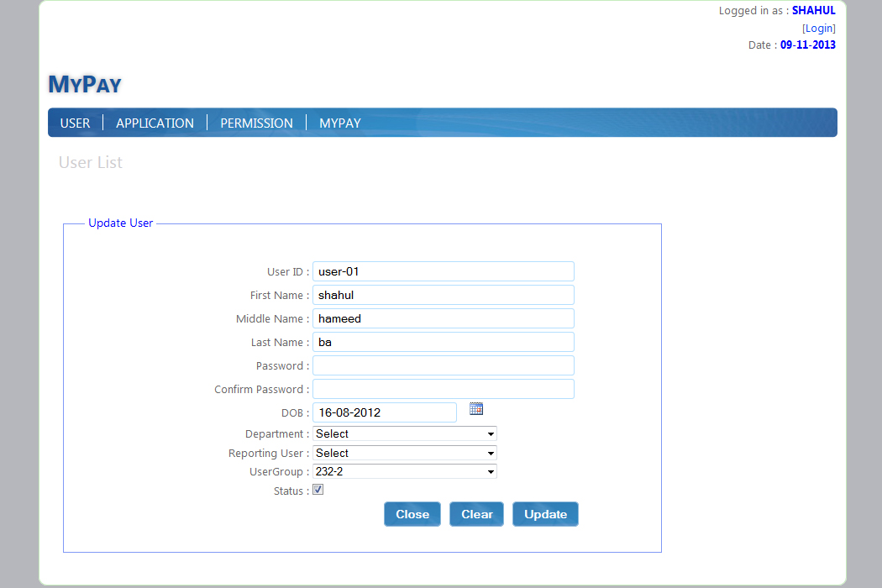
Task: Click the Reporting User label
Action: 268,454
